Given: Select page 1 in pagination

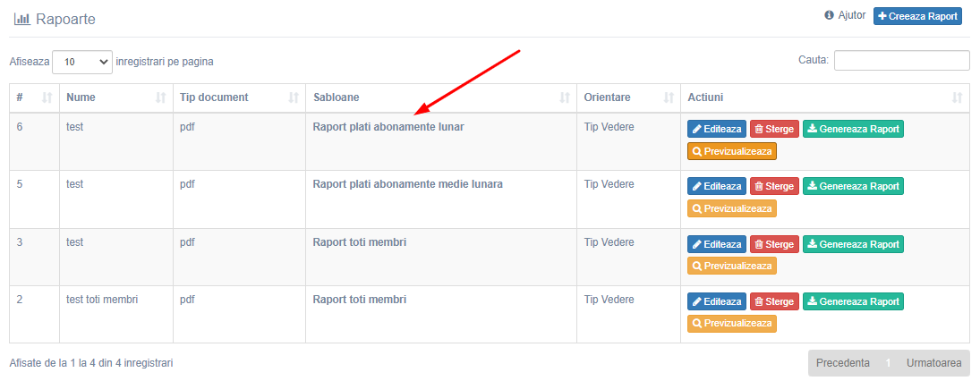Looking at the screenshot, I should coord(888,363).
